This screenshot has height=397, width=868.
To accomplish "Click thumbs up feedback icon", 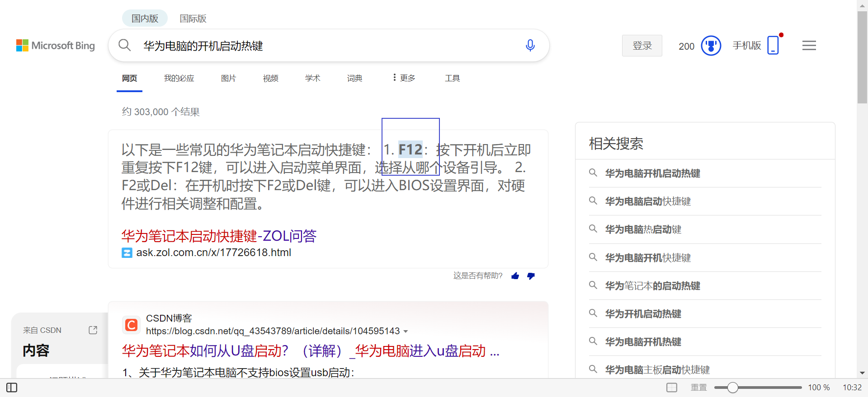I will [x=515, y=276].
